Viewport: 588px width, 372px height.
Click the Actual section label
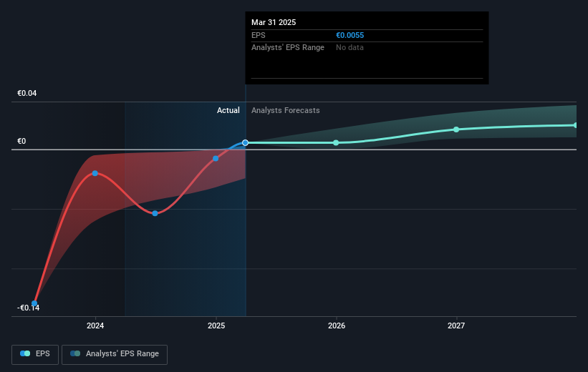[x=228, y=110]
